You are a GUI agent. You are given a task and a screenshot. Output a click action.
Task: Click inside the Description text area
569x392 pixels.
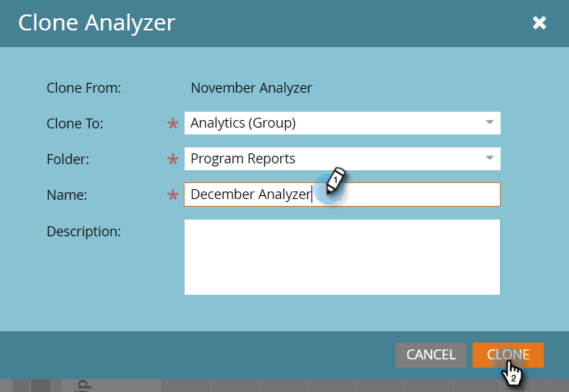342,257
